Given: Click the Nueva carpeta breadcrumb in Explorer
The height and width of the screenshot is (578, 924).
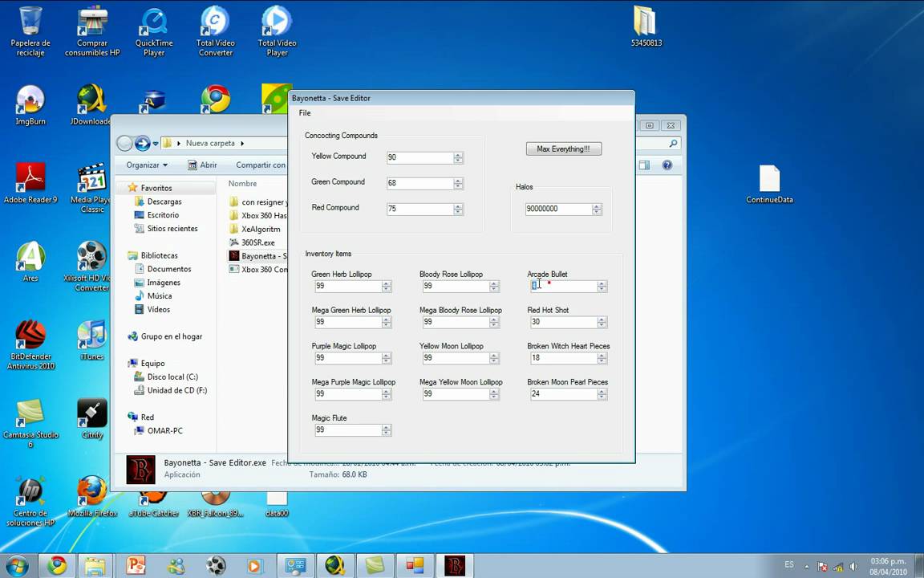Looking at the screenshot, I should coord(210,144).
